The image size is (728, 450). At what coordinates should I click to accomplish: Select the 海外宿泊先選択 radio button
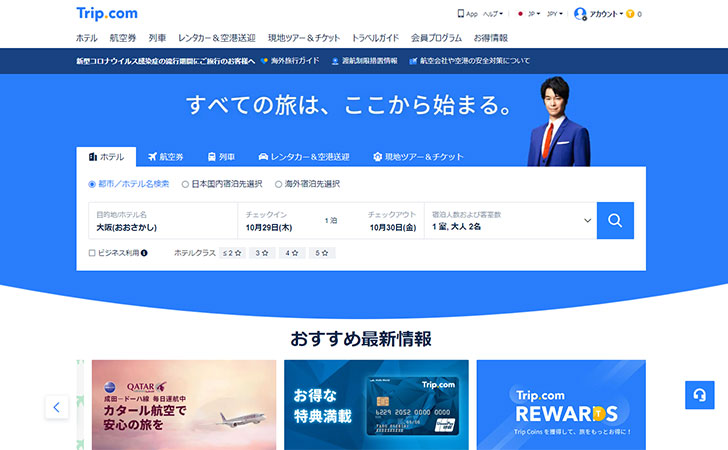pyautogui.click(x=278, y=184)
